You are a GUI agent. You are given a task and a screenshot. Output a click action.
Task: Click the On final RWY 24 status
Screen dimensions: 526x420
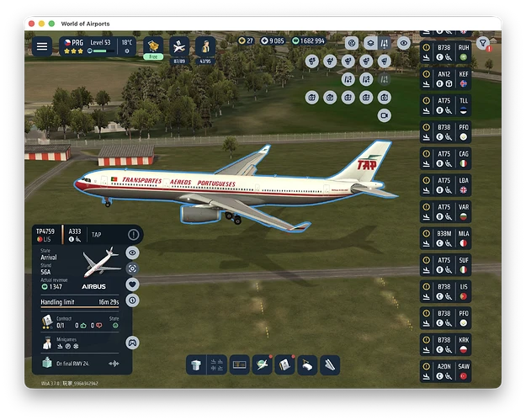click(x=72, y=364)
